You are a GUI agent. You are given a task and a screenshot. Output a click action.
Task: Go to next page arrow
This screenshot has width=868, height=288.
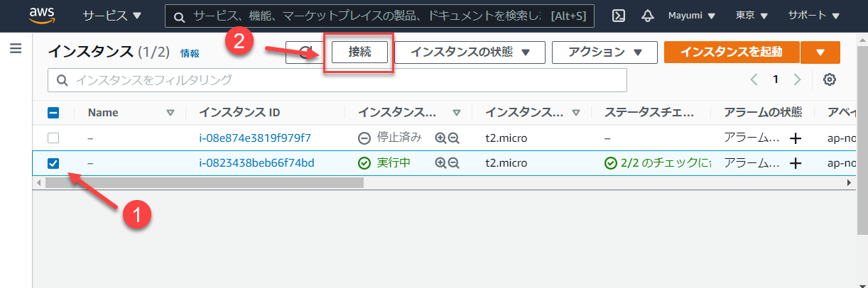point(798,79)
